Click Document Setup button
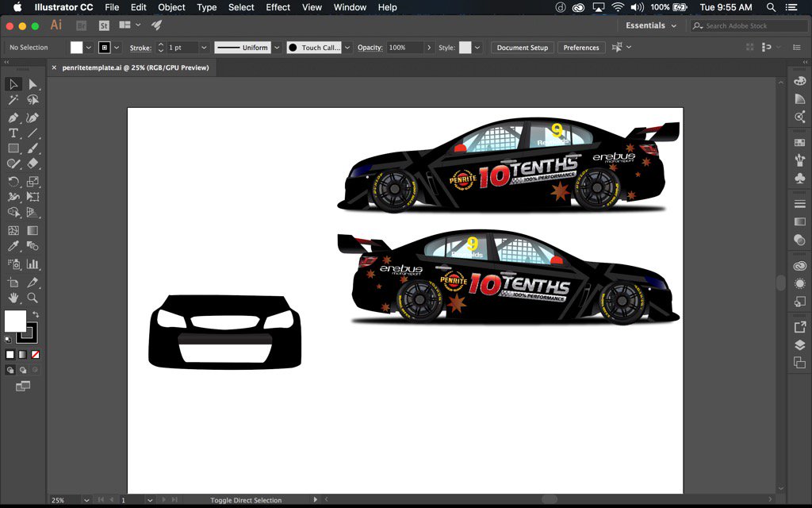The image size is (812, 508). 523,47
